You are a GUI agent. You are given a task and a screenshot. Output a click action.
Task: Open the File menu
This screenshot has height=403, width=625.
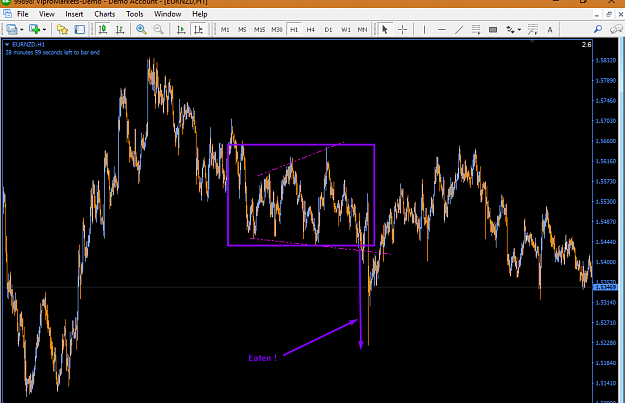point(22,14)
